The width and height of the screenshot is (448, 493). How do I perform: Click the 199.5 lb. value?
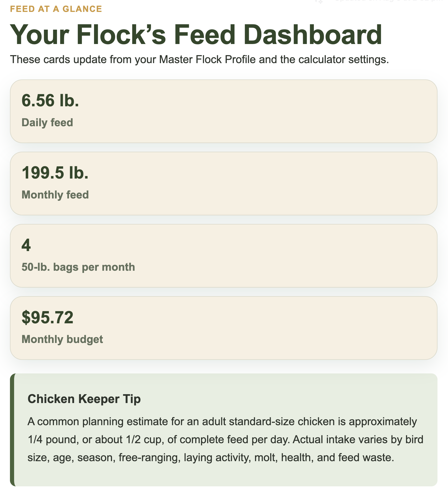(55, 172)
